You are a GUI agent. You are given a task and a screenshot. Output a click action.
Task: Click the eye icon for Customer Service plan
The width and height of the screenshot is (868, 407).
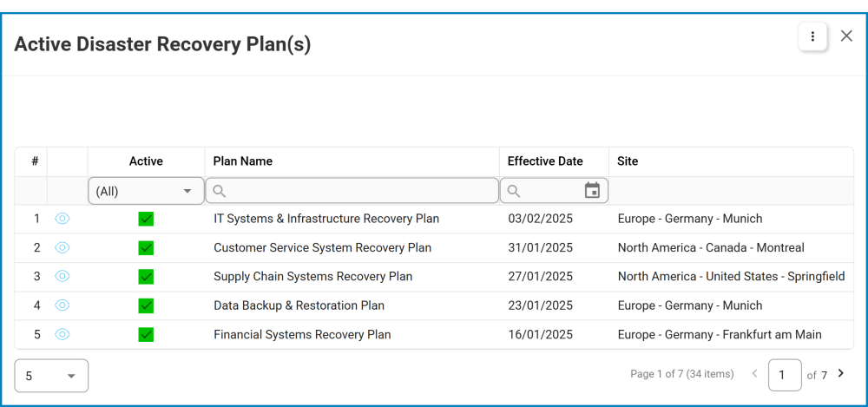coord(62,247)
